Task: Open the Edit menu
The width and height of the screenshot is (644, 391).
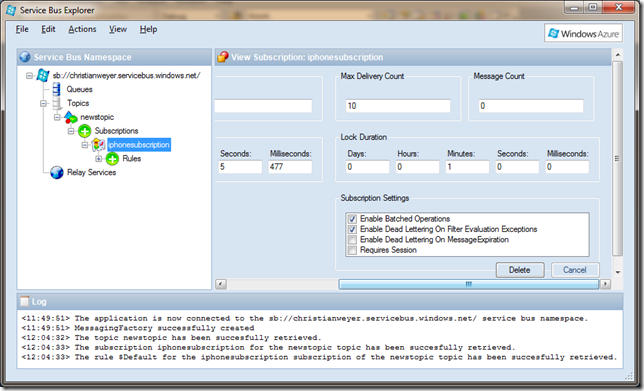Action: [x=48, y=29]
